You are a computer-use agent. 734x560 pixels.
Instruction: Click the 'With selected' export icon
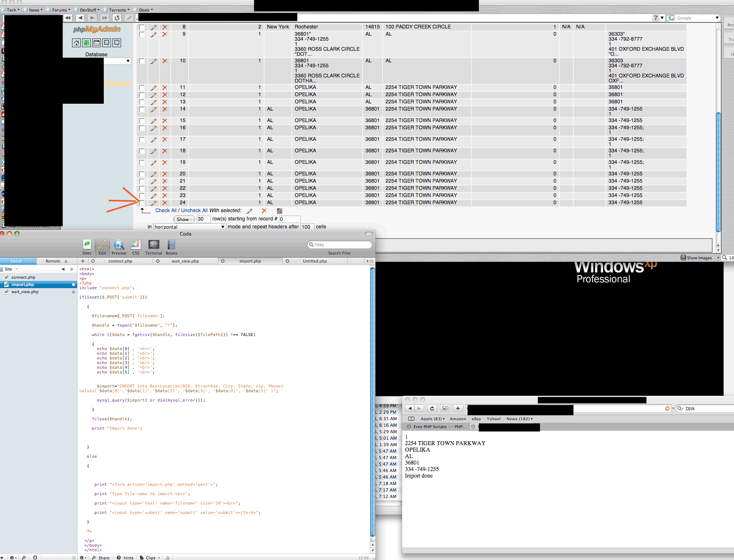coord(279,211)
